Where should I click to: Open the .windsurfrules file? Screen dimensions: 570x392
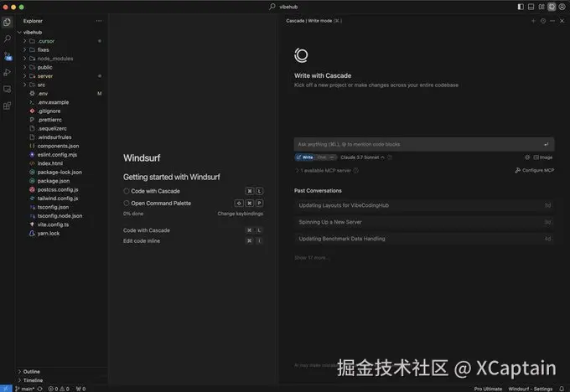(54, 137)
